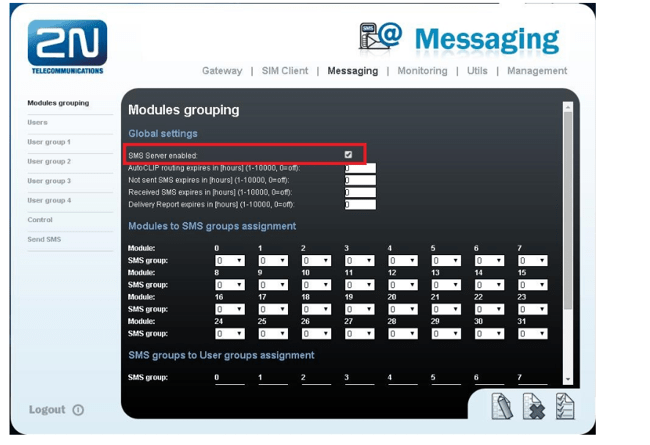This screenshot has width=650, height=445.
Task: Click the Delivery Report expires field
Action: pos(360,204)
